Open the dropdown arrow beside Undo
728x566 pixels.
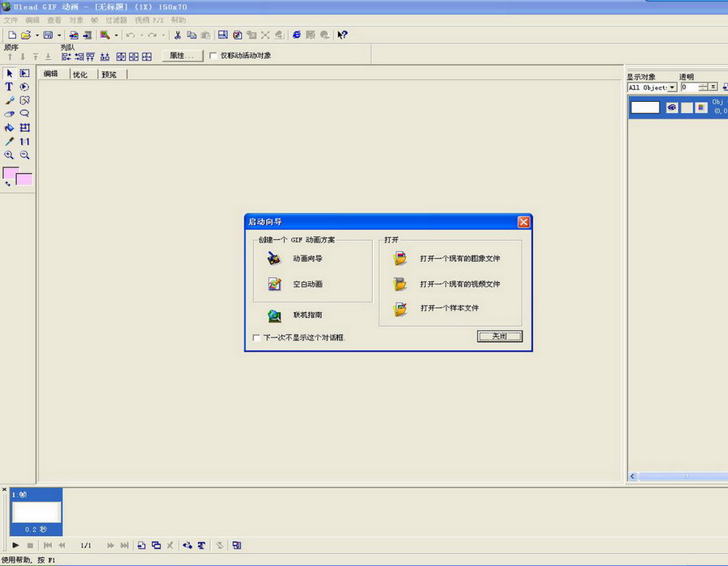click(x=142, y=36)
